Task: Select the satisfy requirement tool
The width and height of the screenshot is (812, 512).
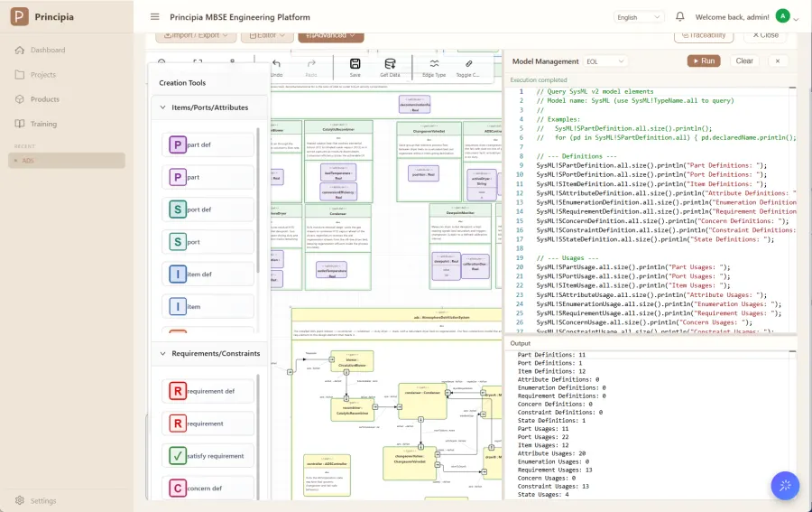Action: 208,456
